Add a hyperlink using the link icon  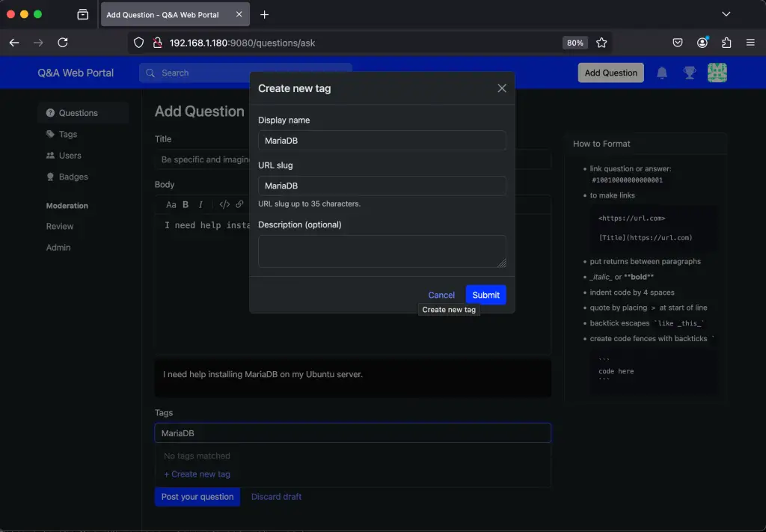click(240, 204)
